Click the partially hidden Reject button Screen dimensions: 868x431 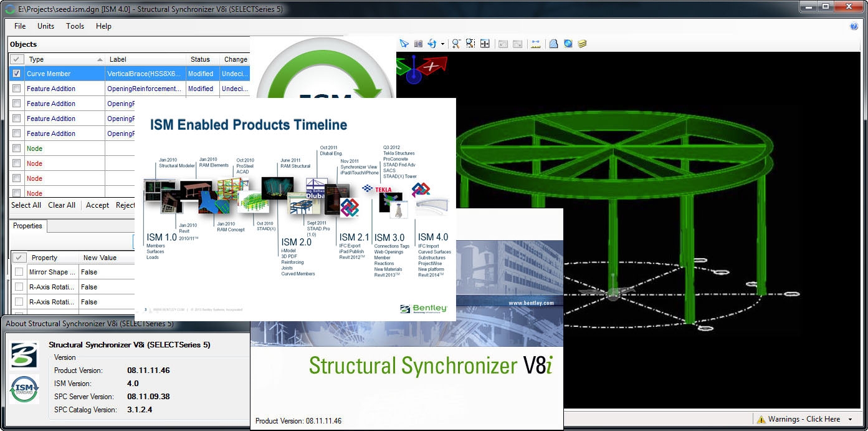[125, 205]
